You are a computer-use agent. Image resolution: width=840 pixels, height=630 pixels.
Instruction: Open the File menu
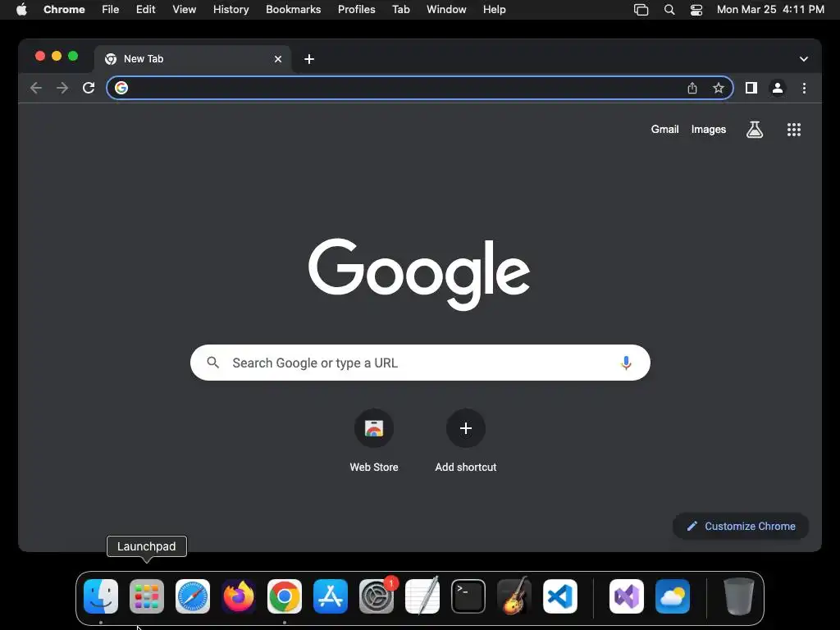point(111,10)
